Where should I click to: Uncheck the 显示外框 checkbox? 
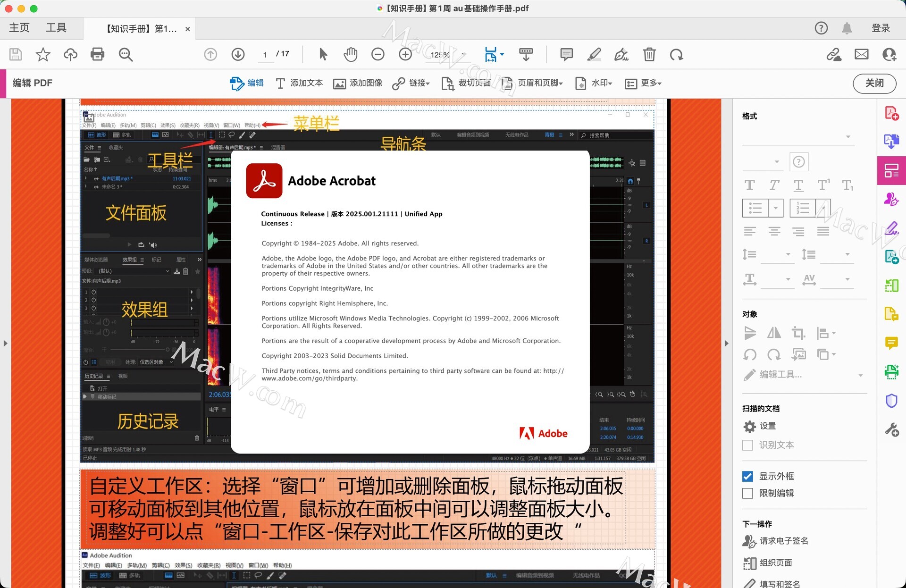point(747,476)
